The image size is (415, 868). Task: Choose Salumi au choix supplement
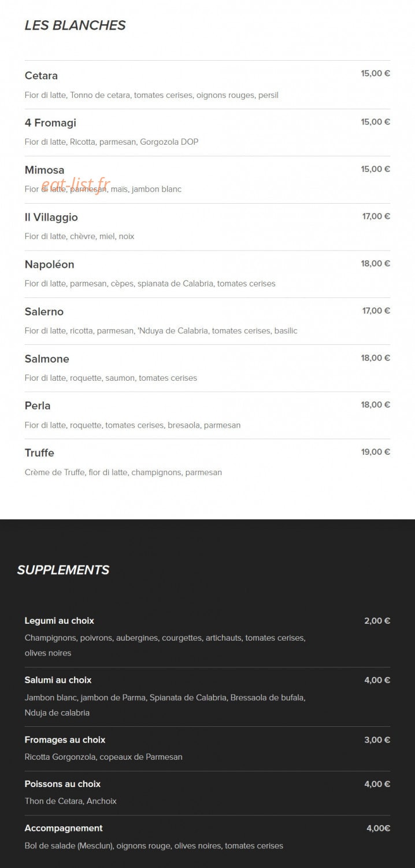[58, 680]
